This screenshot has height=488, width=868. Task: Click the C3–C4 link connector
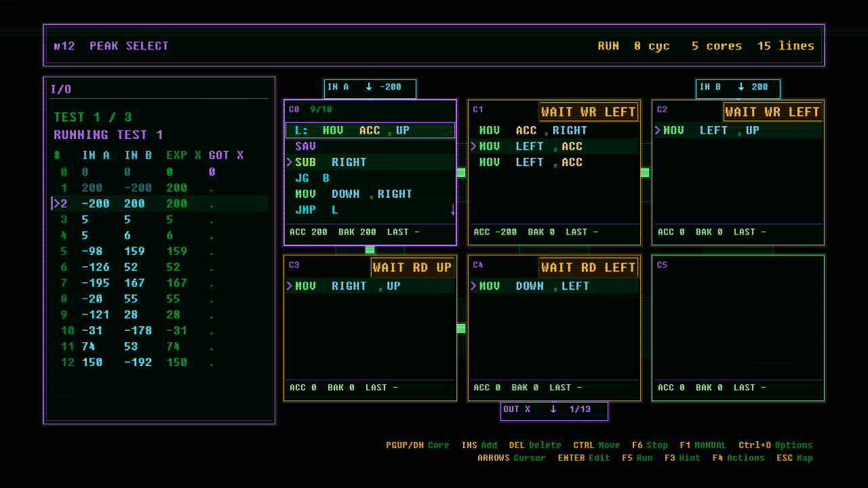pyautogui.click(x=461, y=329)
